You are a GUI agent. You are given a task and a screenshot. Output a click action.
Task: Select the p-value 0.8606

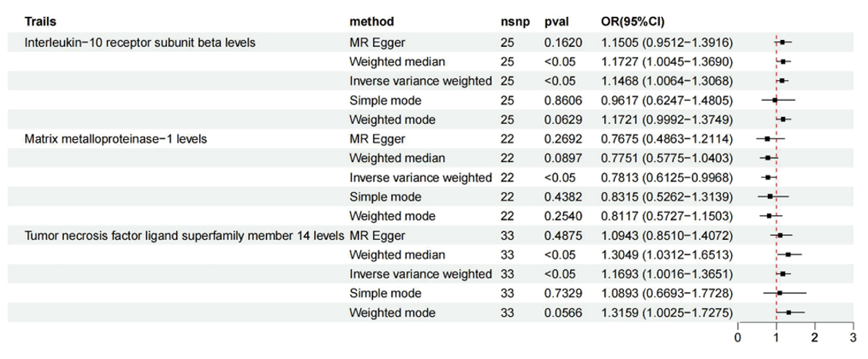(x=560, y=100)
